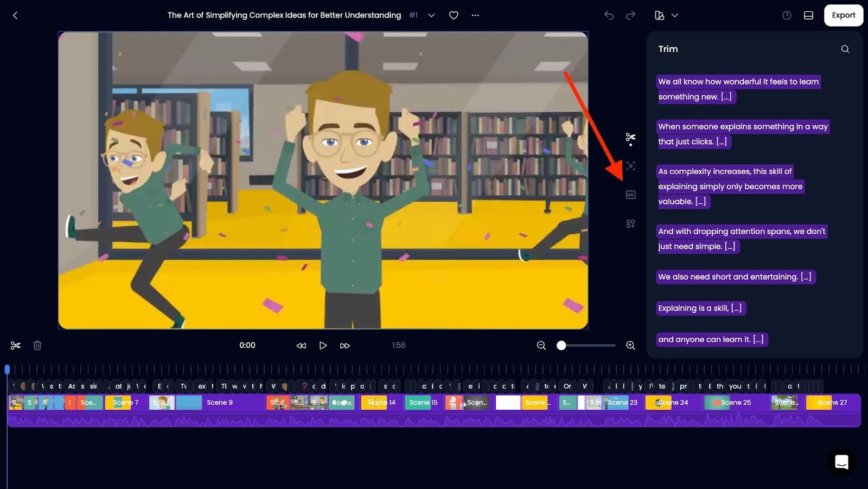This screenshot has width=868, height=489.
Task: Redo the last undone edit
Action: point(630,15)
